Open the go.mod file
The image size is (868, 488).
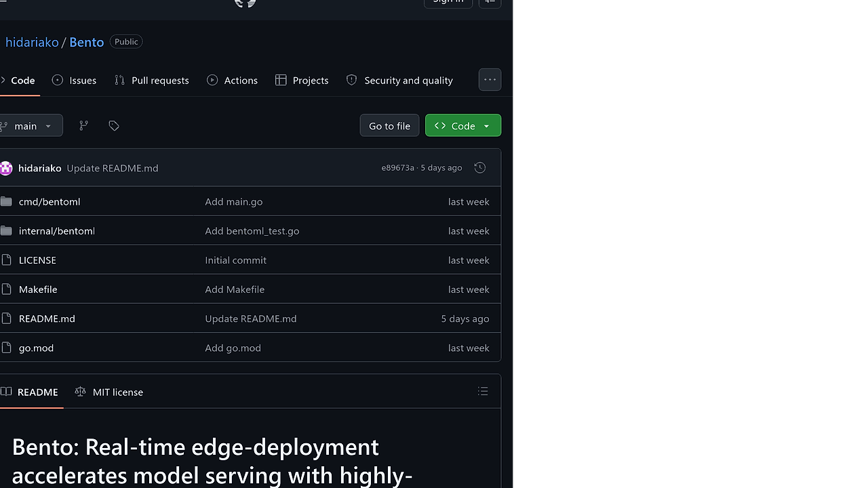tap(36, 347)
